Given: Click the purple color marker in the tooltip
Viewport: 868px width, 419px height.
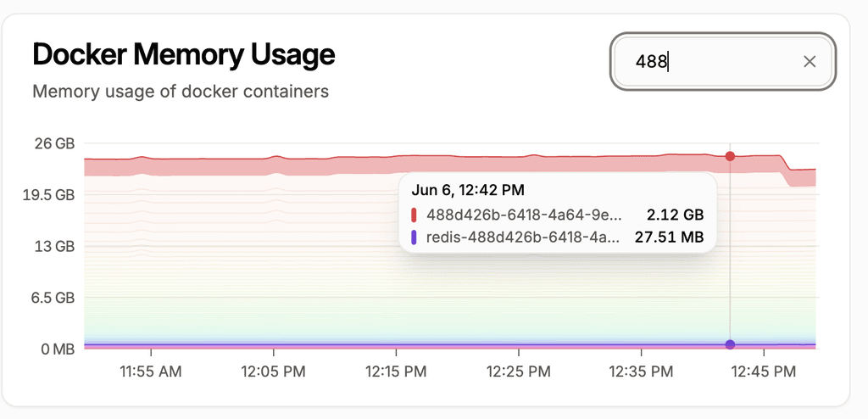Looking at the screenshot, I should [414, 238].
